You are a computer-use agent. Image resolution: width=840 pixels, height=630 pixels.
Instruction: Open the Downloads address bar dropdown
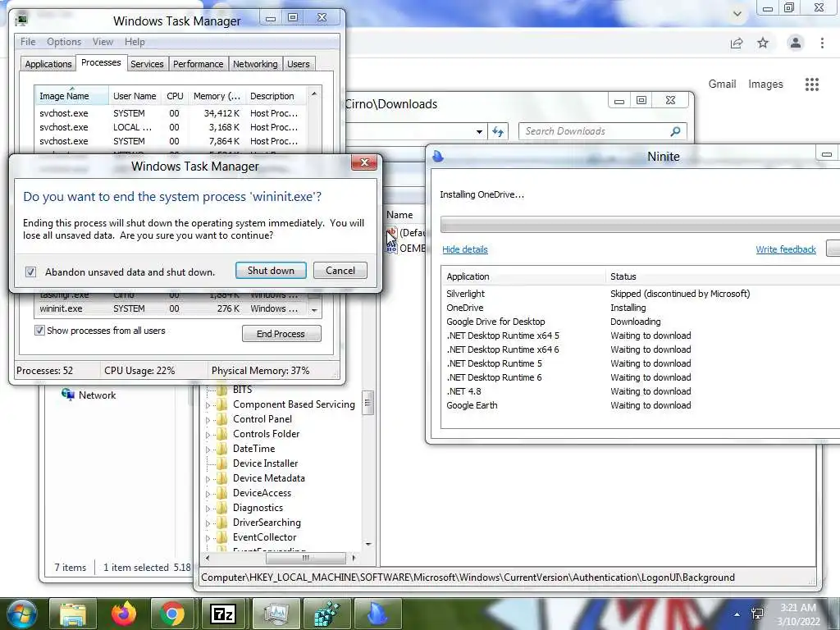tap(479, 132)
